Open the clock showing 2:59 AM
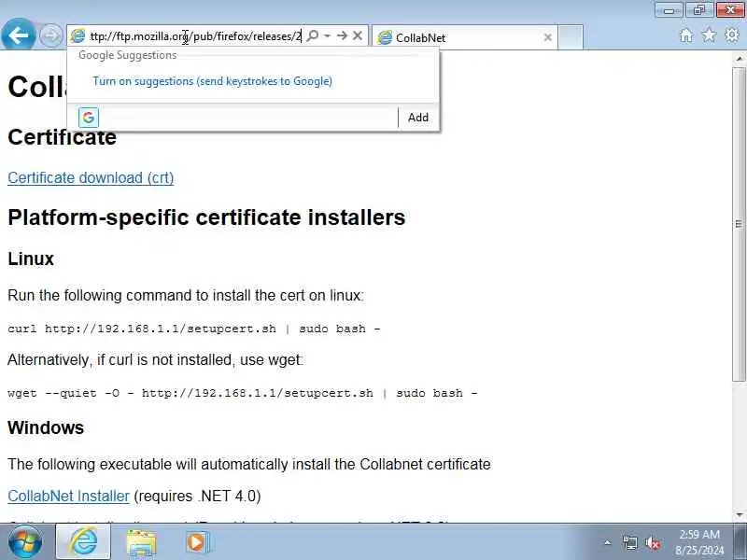The width and height of the screenshot is (747, 560). [x=699, y=542]
